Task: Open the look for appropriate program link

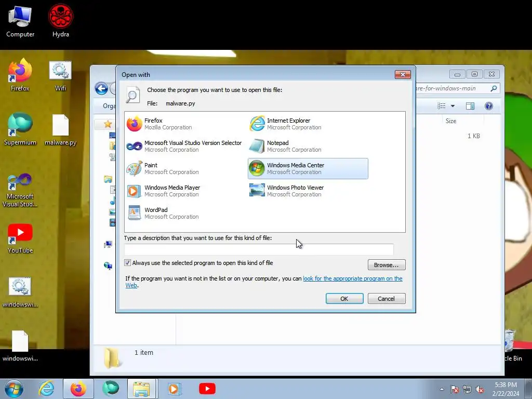Action: (353, 278)
